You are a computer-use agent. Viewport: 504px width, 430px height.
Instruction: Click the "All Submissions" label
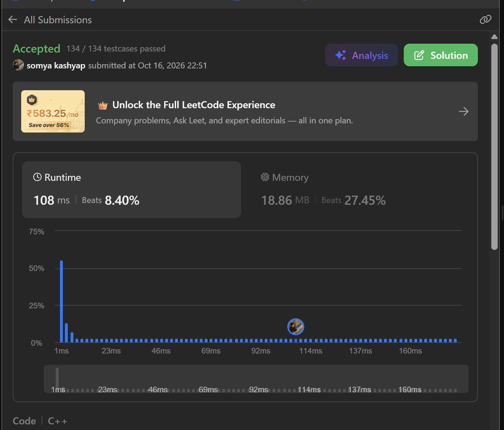pos(58,20)
